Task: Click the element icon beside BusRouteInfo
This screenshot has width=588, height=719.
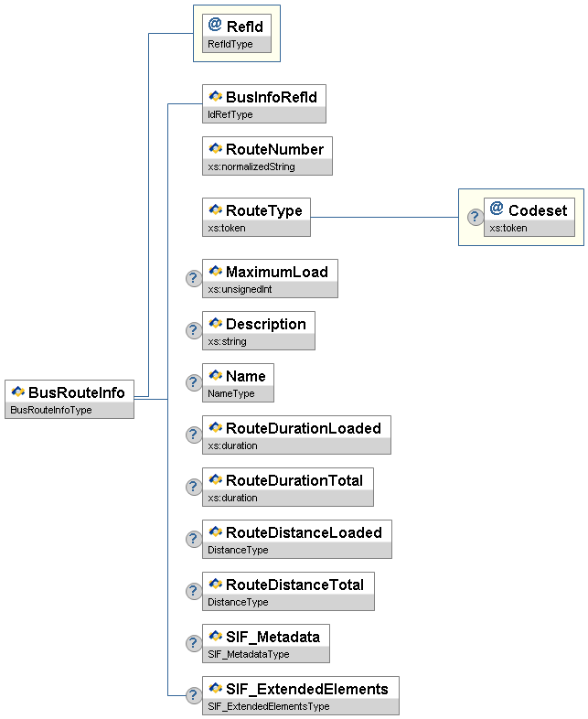Action: pos(17,392)
